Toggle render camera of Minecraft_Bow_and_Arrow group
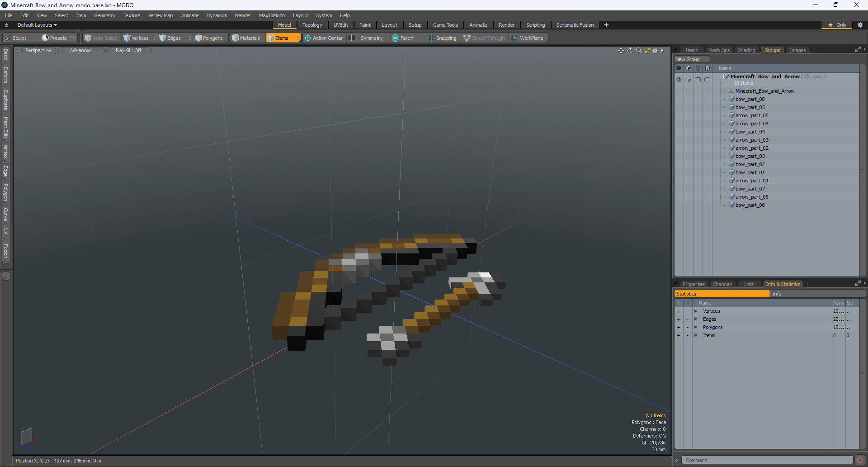Image resolution: width=868 pixels, height=467 pixels. click(x=689, y=80)
